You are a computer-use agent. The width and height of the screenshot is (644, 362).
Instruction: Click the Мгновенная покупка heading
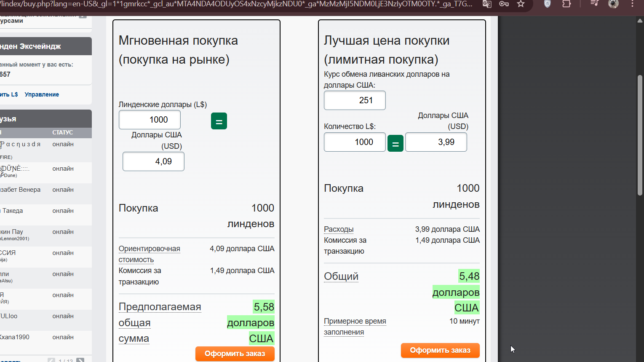coord(178,50)
